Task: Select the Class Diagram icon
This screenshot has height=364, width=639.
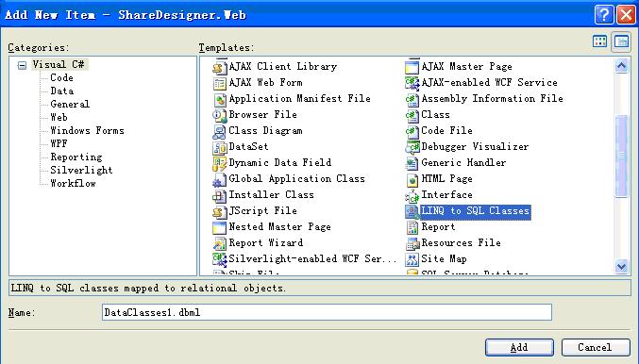Action: (x=219, y=131)
